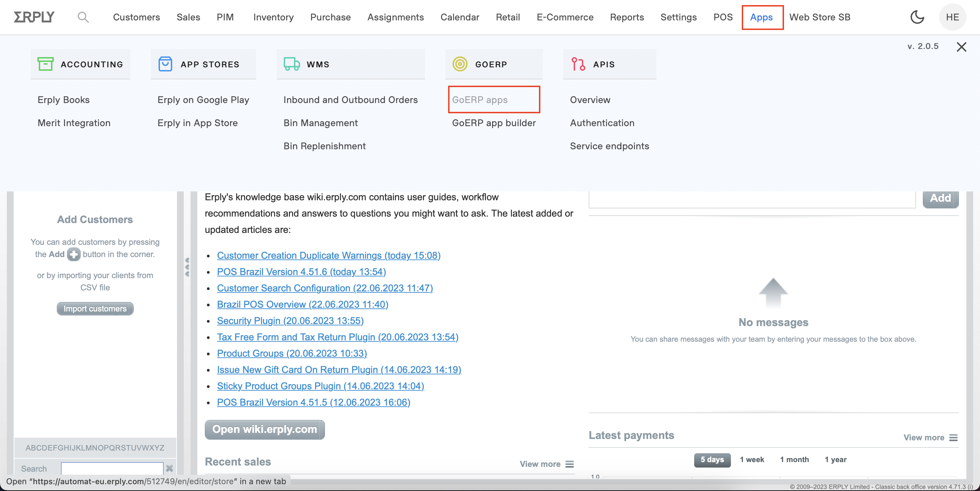Click the WMS truck icon
Image resolution: width=980 pixels, height=491 pixels.
(x=292, y=64)
